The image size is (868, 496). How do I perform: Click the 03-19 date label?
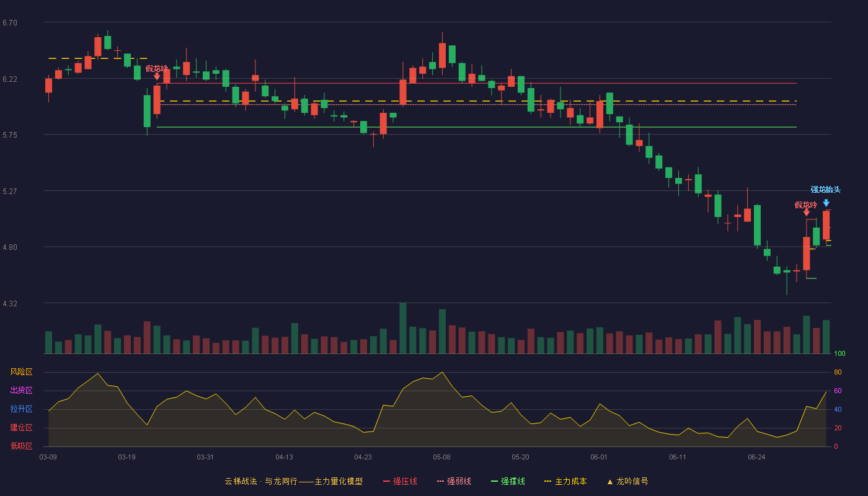pos(126,457)
